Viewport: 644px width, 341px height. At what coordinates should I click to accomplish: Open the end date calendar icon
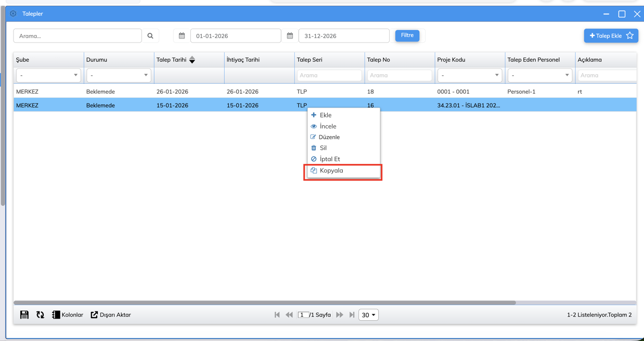290,36
